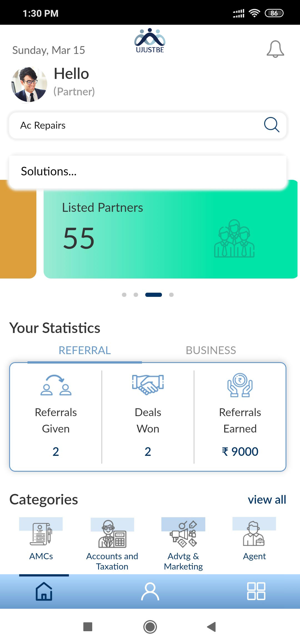Expand the Solutions suggestion box
Viewport: 300px width, 644px height.
pos(148,171)
